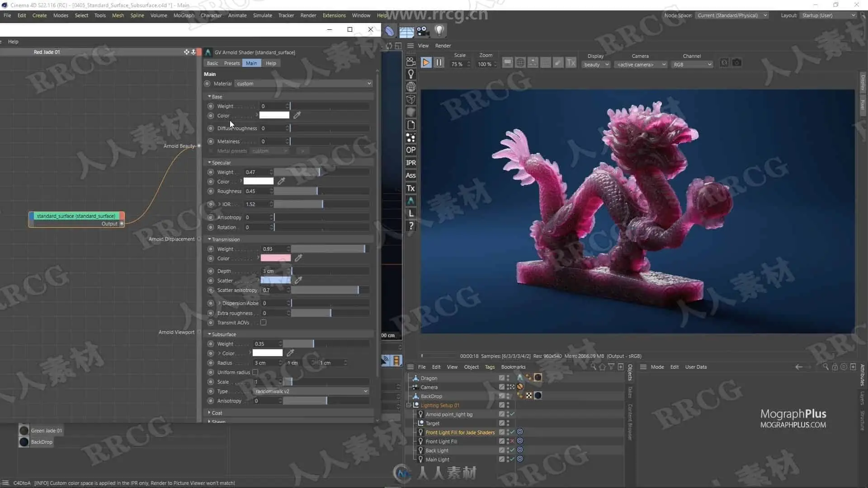The image size is (868, 488).
Task: Open the MoGraph menu
Action: click(184, 15)
